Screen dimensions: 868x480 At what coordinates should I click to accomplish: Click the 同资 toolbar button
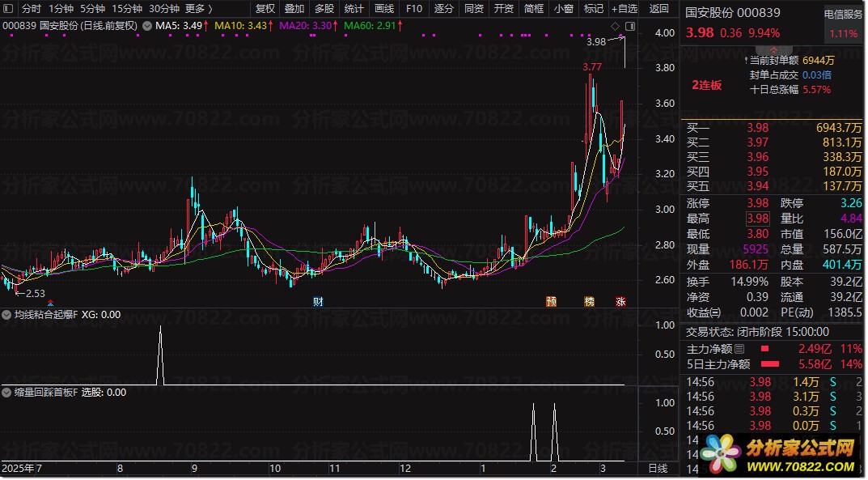coord(474,9)
